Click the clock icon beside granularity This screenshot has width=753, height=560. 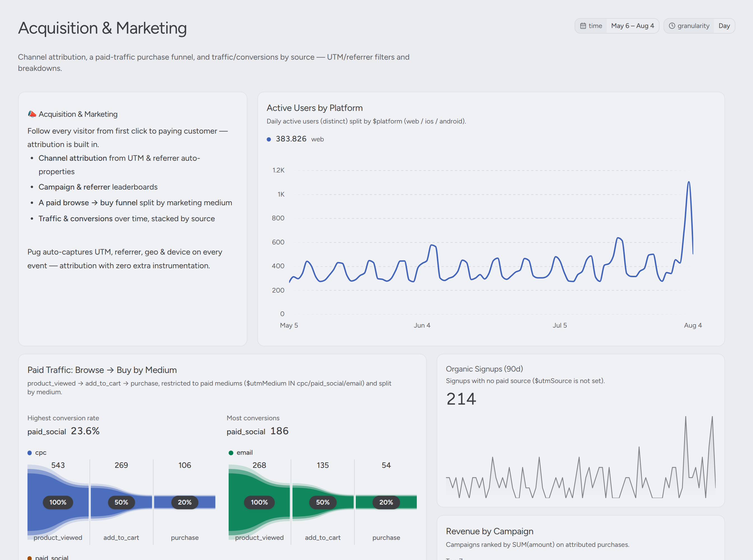coord(672,26)
